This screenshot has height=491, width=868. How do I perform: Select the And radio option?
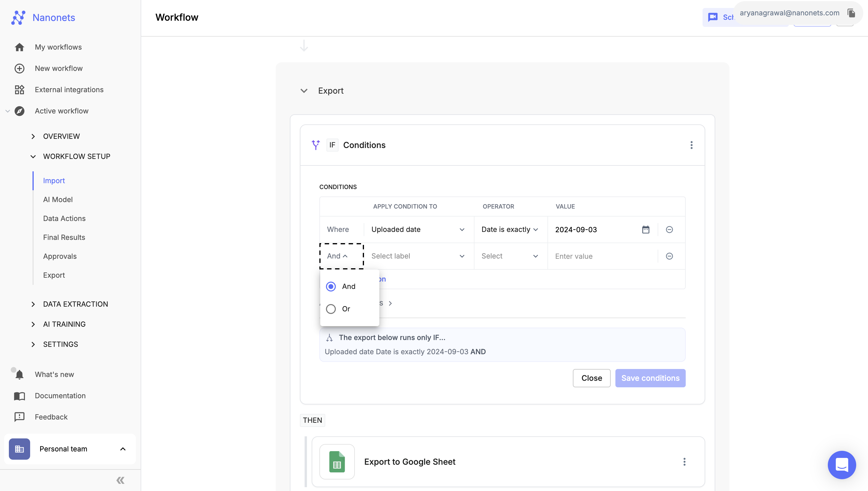point(331,287)
